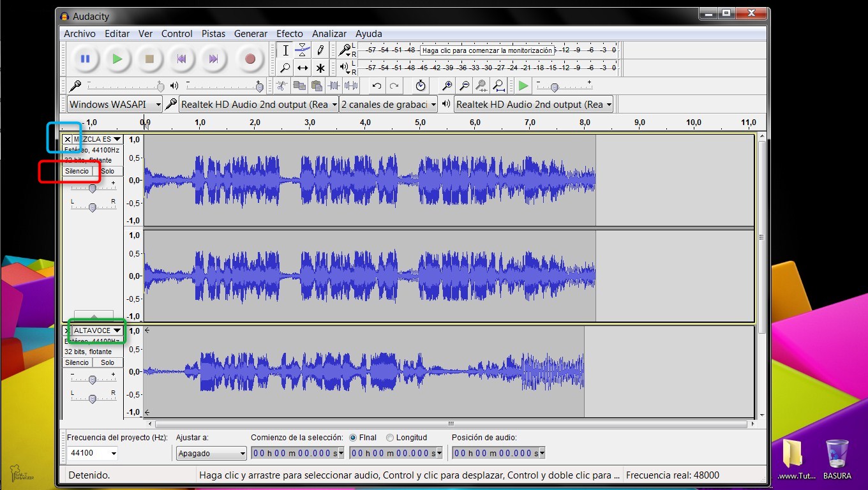Viewport: 868px width, 490px height.
Task: Close the ALTAVOCE track
Action: click(x=68, y=330)
